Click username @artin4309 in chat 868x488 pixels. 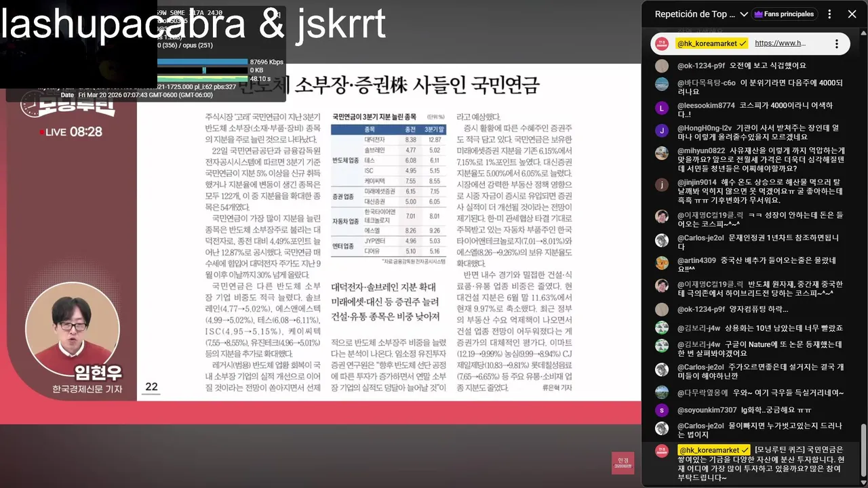pyautogui.click(x=696, y=260)
